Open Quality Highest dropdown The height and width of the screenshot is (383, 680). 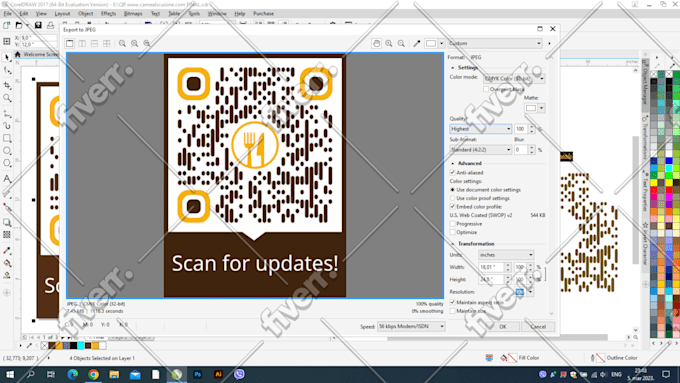coord(481,129)
